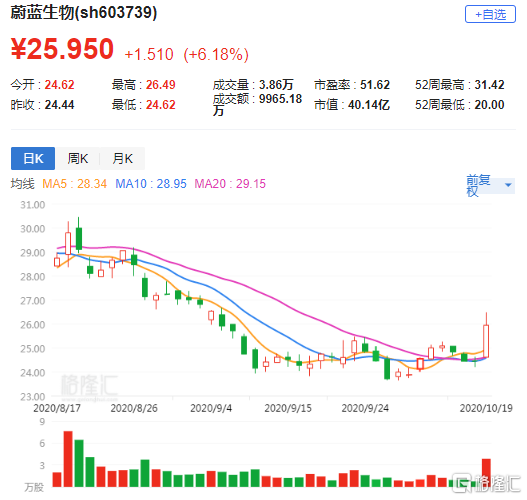Click the change amount +1.510
527x500 pixels.
click(149, 54)
